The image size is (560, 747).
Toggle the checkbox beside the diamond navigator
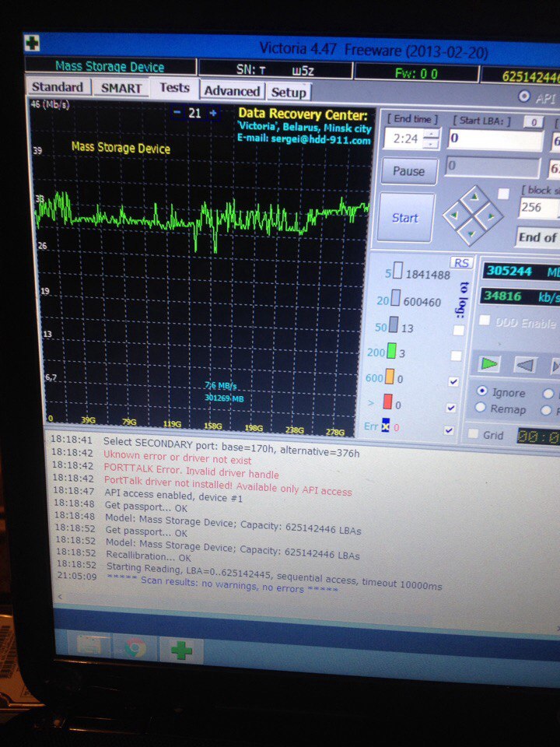click(503, 194)
